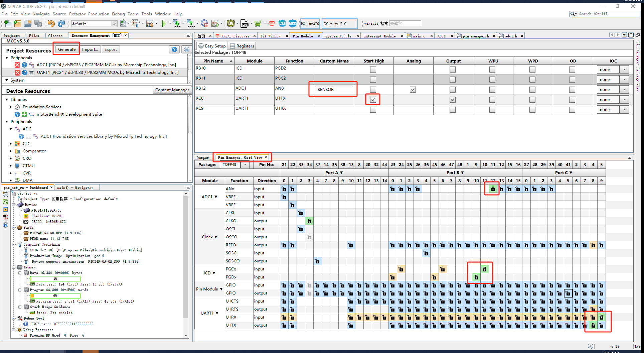Click the MCC help question-mark icon
This screenshot has height=353, width=644.
[x=174, y=49]
